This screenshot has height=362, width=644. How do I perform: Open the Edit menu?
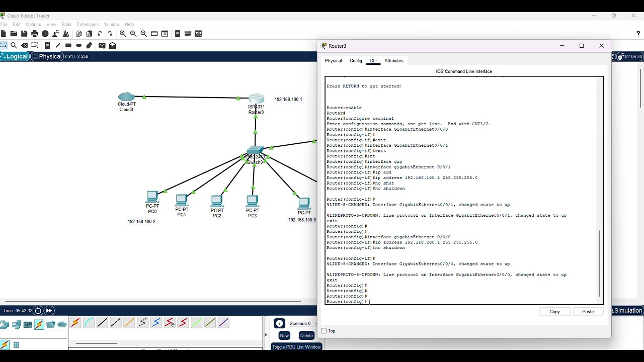[x=17, y=24]
